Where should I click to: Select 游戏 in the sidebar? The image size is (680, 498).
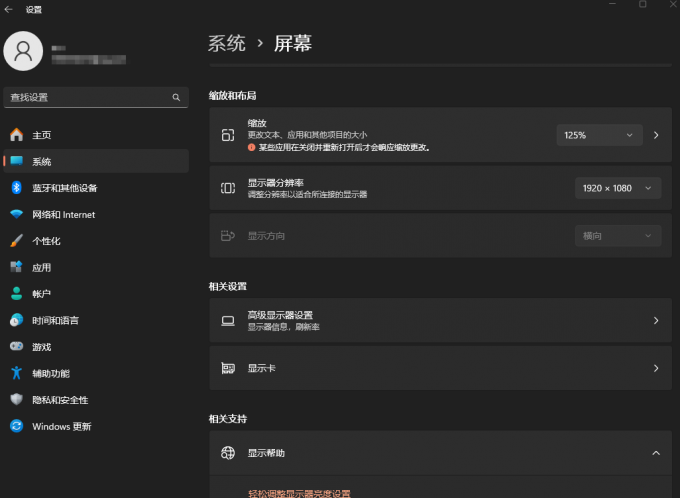pyautogui.click(x=96, y=347)
